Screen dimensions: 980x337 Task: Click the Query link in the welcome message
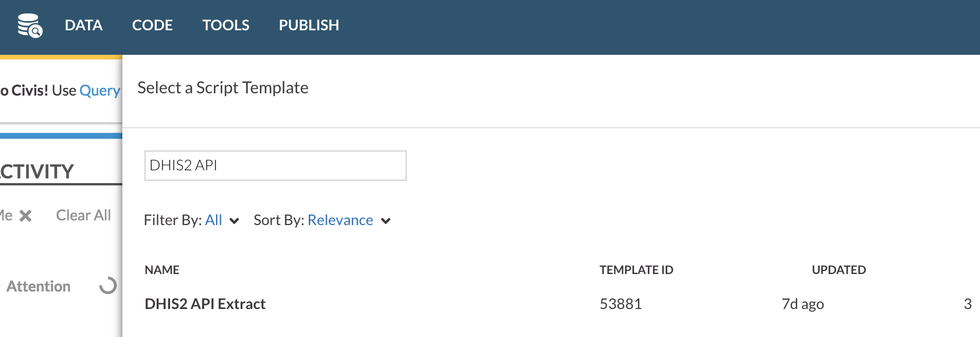pos(100,90)
